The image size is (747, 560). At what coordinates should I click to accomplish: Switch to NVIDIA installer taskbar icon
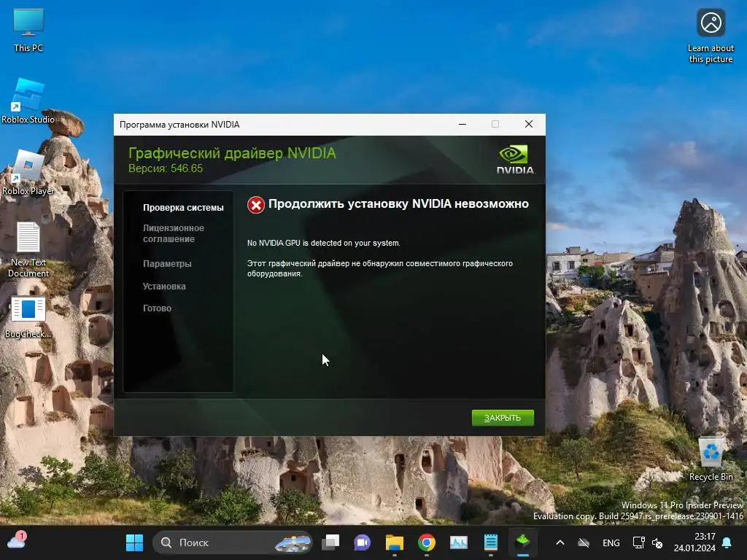(522, 542)
